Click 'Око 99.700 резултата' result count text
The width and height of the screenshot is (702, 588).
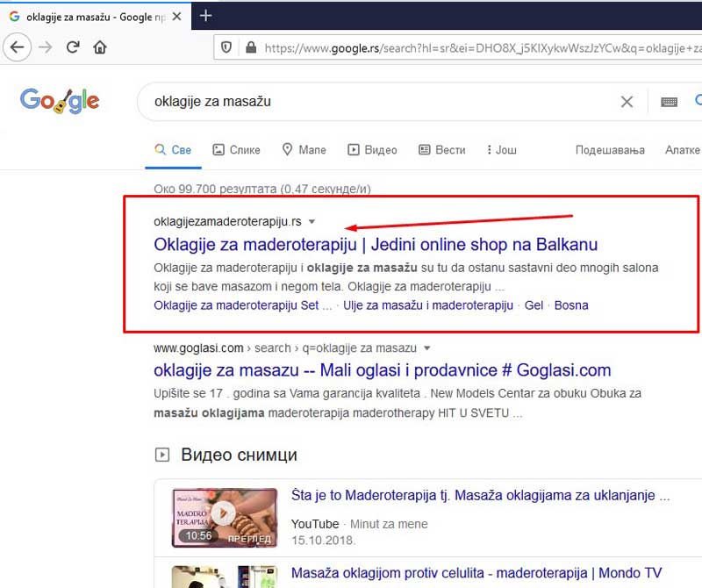262,189
